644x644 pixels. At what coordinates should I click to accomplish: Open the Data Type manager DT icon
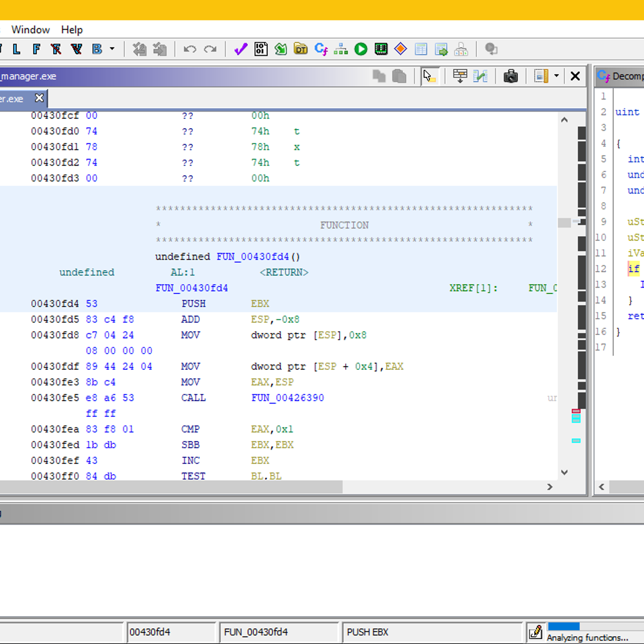click(x=301, y=49)
